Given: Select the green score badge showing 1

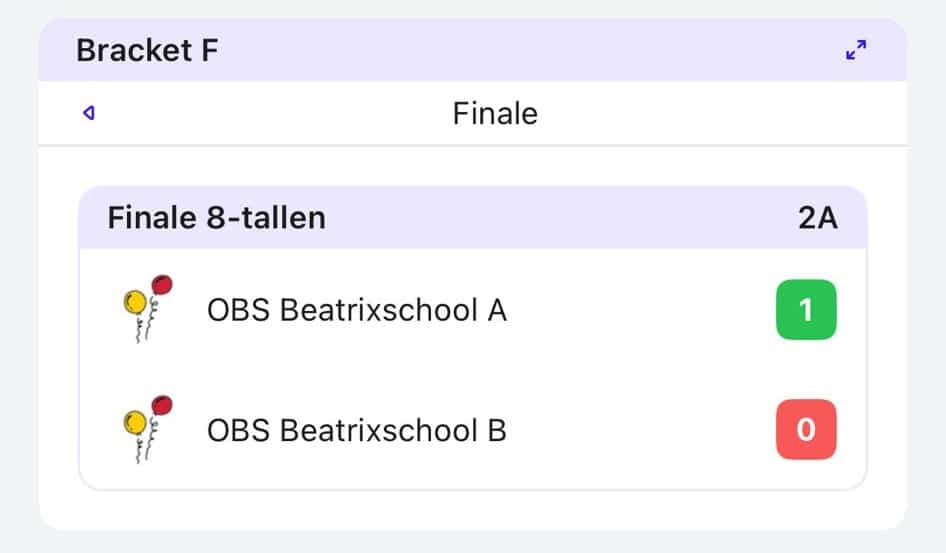Looking at the screenshot, I should (x=806, y=310).
